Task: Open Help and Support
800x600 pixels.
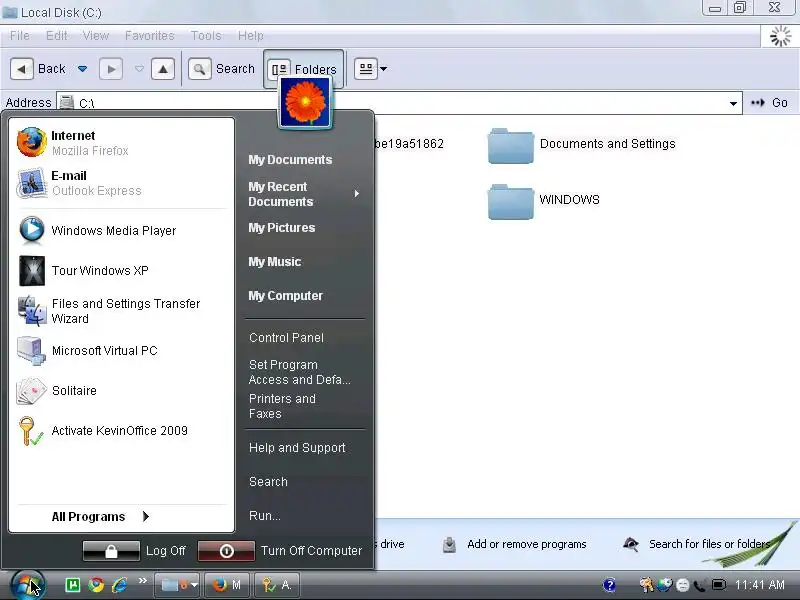Action: 297,448
